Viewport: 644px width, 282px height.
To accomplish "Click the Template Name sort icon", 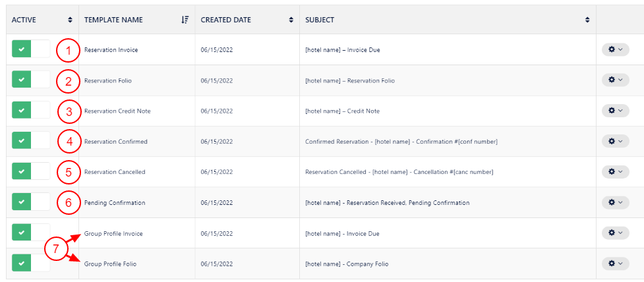I will (185, 20).
